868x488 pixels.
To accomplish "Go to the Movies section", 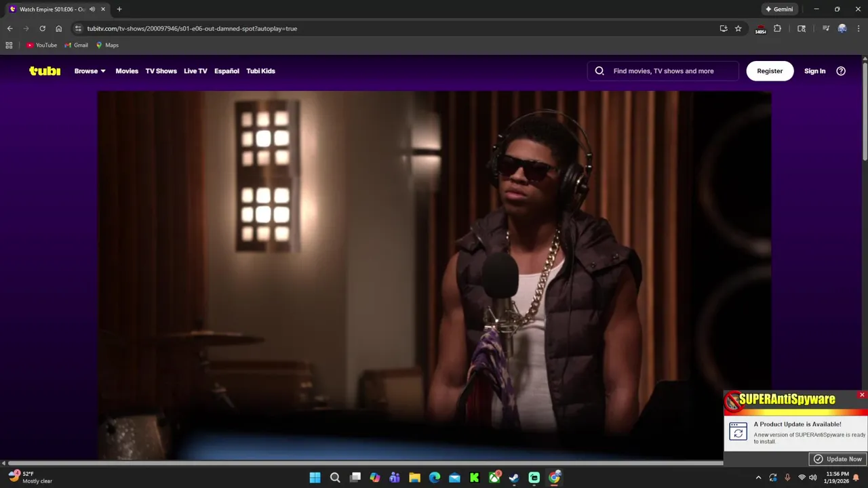I will pyautogui.click(x=127, y=70).
